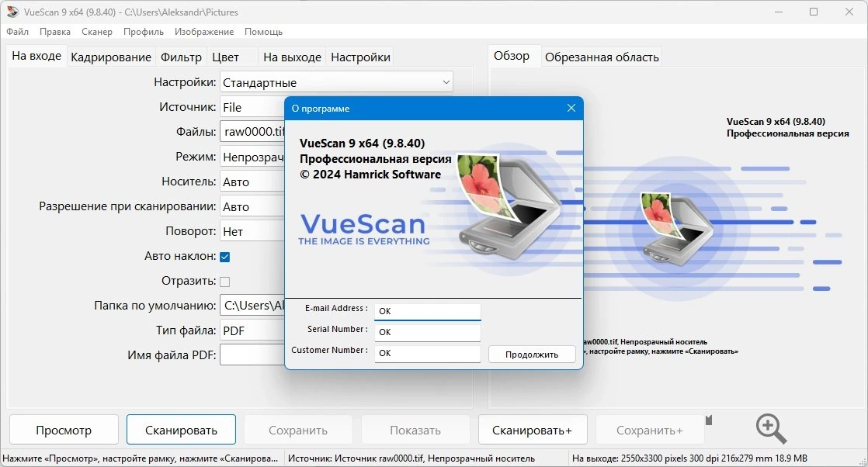The width and height of the screenshot is (868, 467).
Task: Click the Сканировать+ button
Action: coord(532,430)
